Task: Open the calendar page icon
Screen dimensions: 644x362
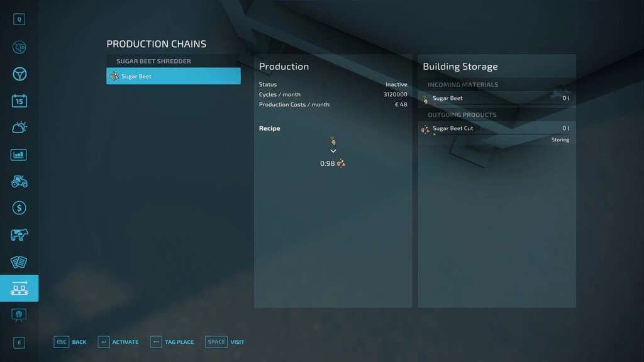Action: pyautogui.click(x=19, y=101)
